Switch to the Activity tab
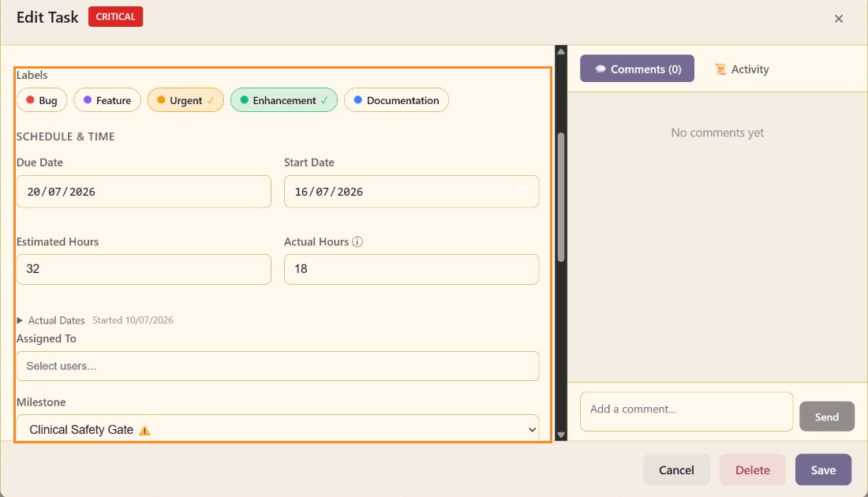Viewport: 868px width, 497px height. click(742, 69)
